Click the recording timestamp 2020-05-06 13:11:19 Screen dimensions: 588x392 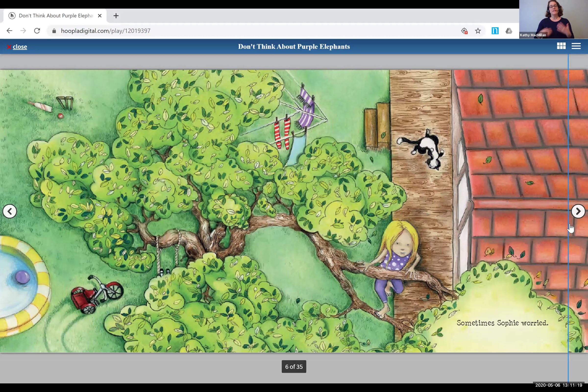tap(559, 385)
